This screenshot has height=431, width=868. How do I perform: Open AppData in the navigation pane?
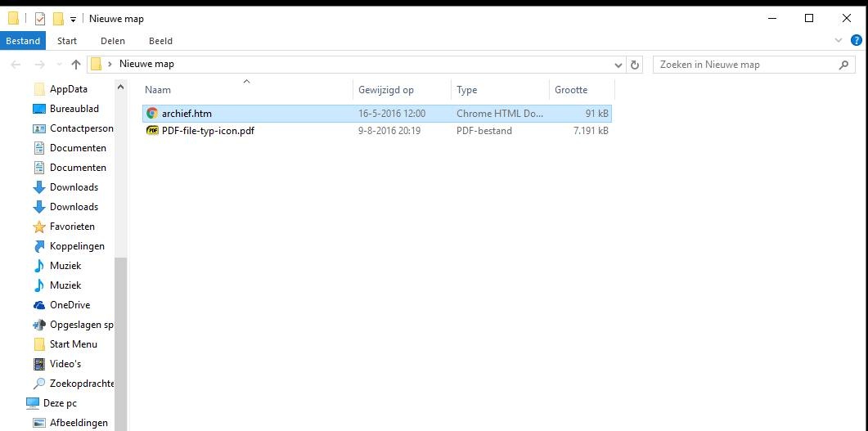point(68,89)
